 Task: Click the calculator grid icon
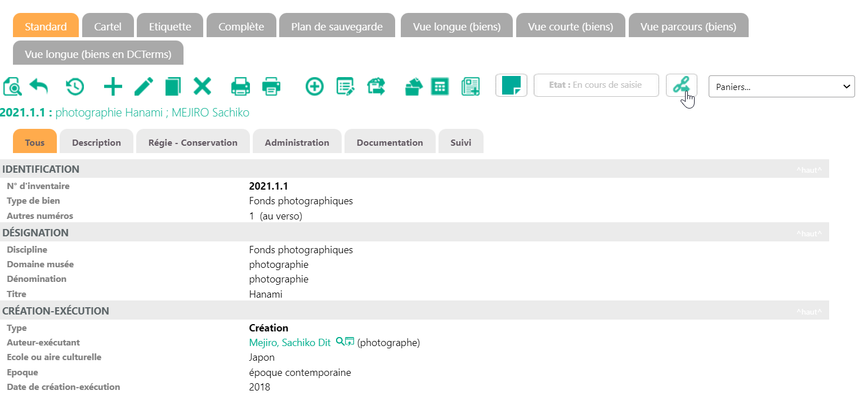(x=439, y=87)
